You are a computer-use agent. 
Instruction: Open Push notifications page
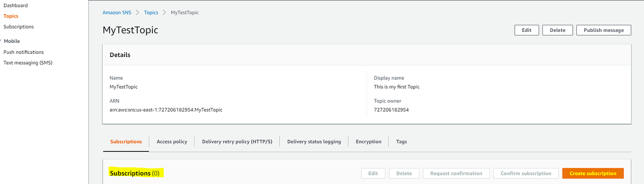[x=23, y=52]
